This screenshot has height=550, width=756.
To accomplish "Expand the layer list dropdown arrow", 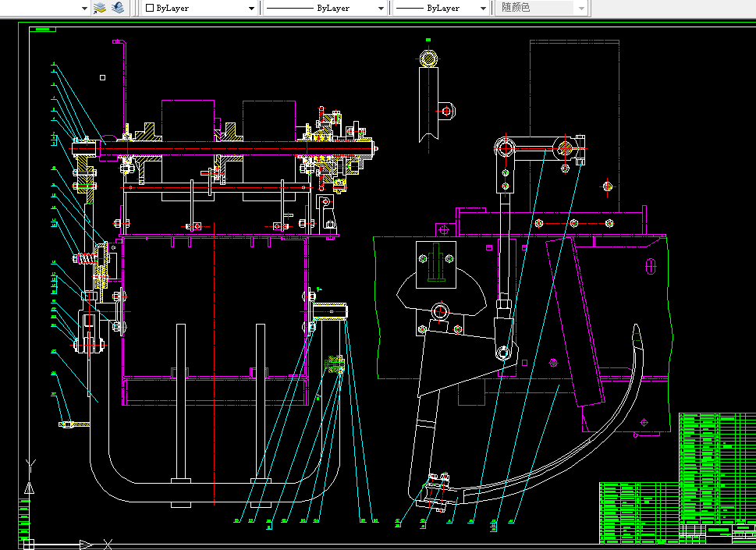I will click(x=85, y=8).
